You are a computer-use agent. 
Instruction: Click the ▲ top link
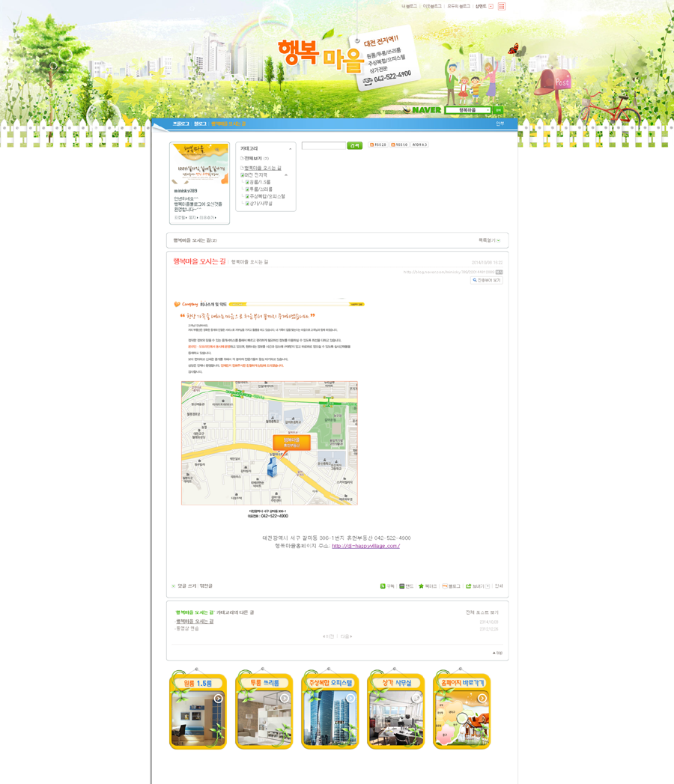[497, 652]
